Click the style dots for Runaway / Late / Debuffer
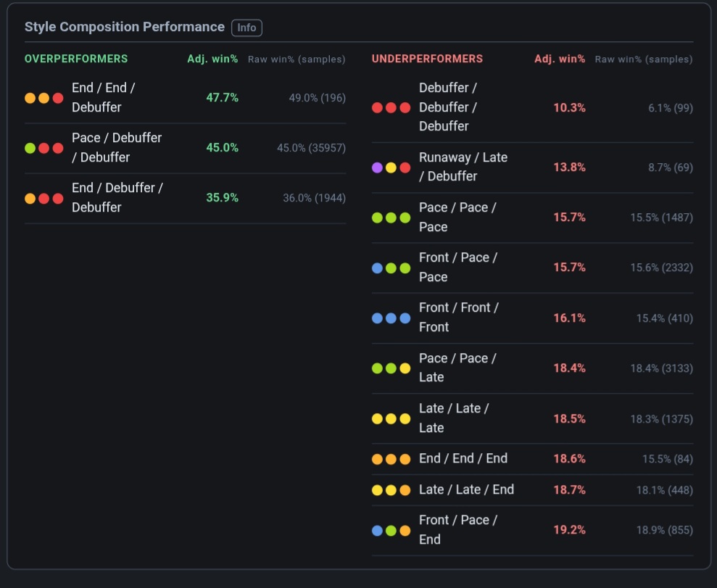Viewport: 717px width, 588px height. pos(391,167)
